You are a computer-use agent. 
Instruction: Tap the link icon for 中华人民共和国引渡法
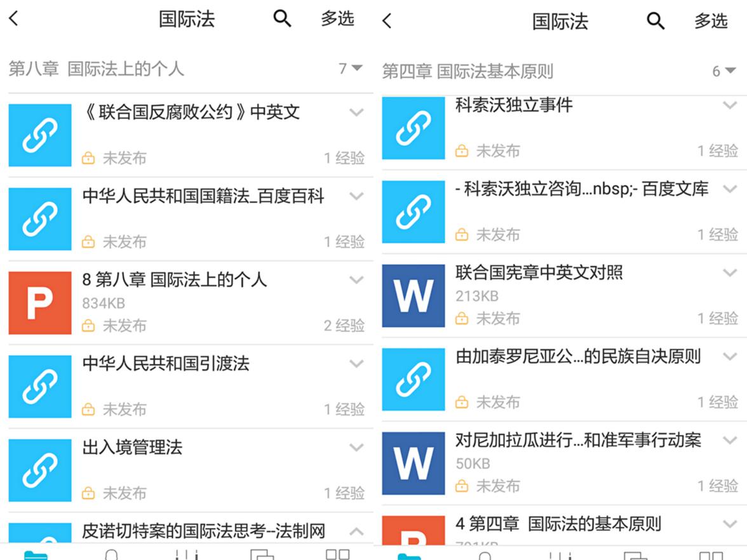click(x=40, y=387)
